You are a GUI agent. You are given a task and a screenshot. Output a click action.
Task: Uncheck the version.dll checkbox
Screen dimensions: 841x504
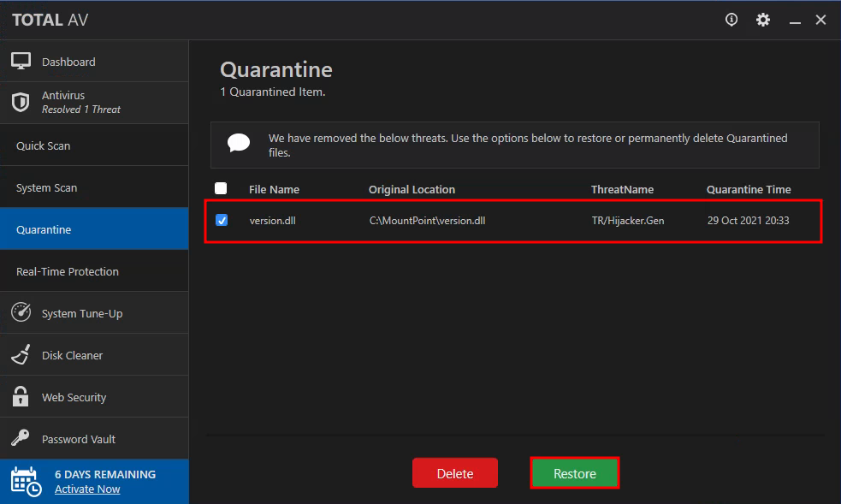[222, 220]
